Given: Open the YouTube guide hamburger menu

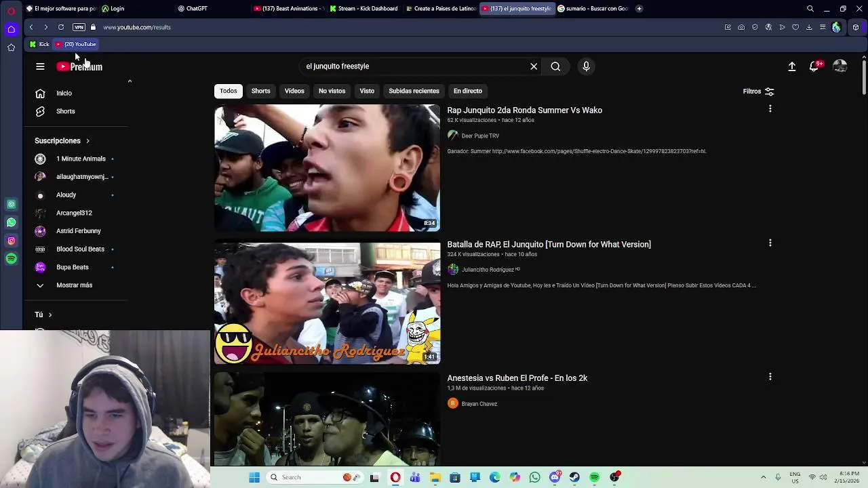Looking at the screenshot, I should click(x=40, y=66).
